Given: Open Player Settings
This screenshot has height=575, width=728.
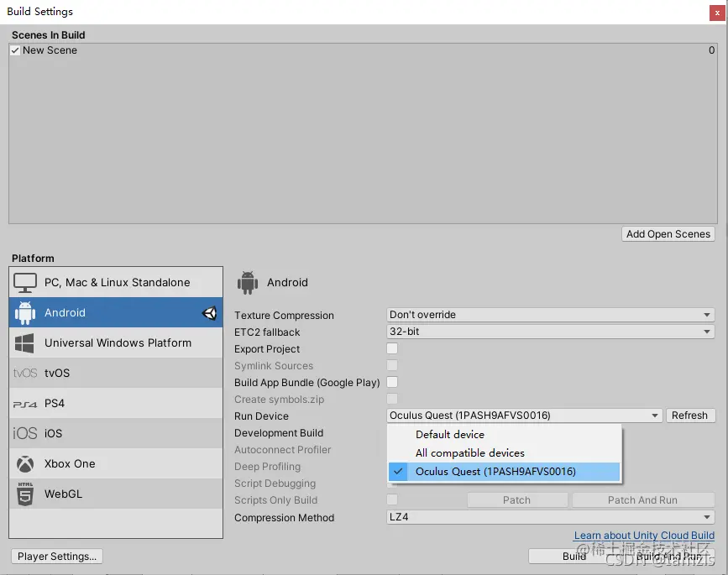Looking at the screenshot, I should pos(56,556).
